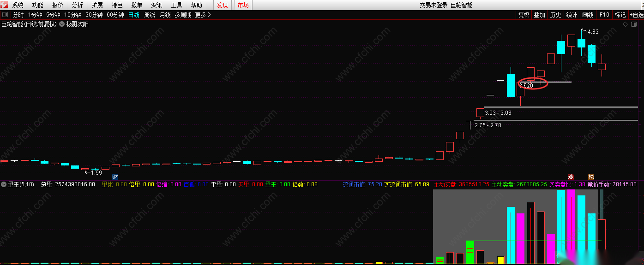The width and height of the screenshot is (644, 265).
Task: Click the orange 榜 marker icon
Action: (x=591, y=177)
